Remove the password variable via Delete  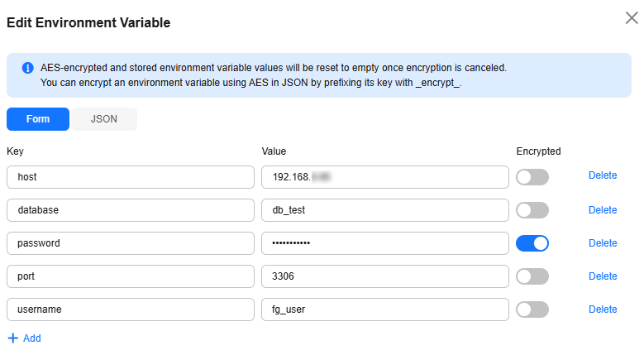click(603, 243)
